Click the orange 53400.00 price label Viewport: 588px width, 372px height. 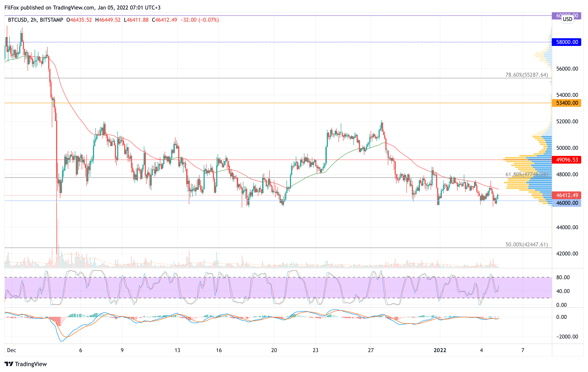click(567, 103)
